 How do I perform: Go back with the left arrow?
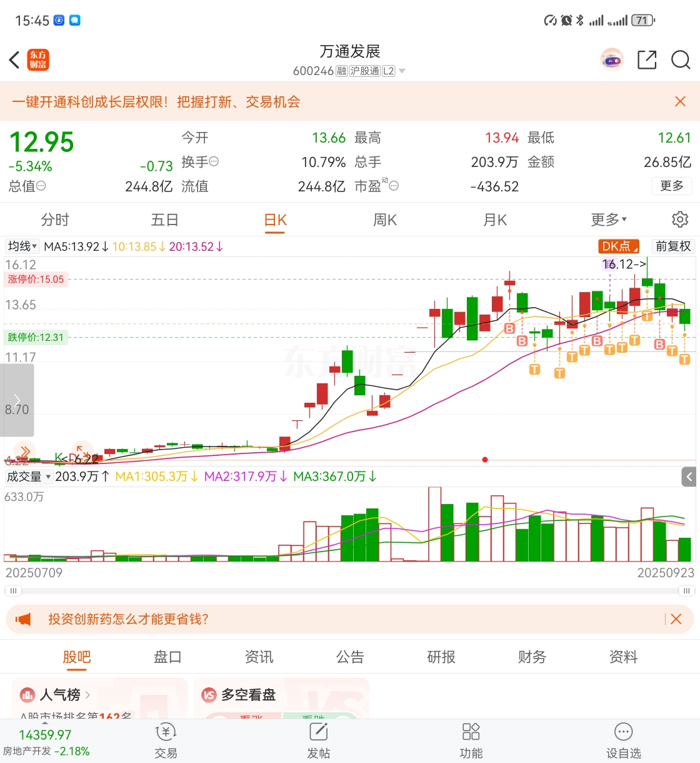tap(14, 60)
